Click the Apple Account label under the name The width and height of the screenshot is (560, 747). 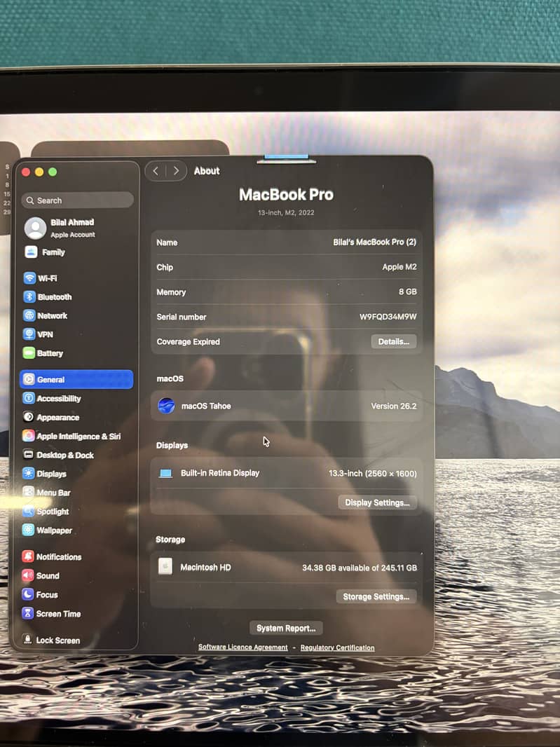click(73, 234)
